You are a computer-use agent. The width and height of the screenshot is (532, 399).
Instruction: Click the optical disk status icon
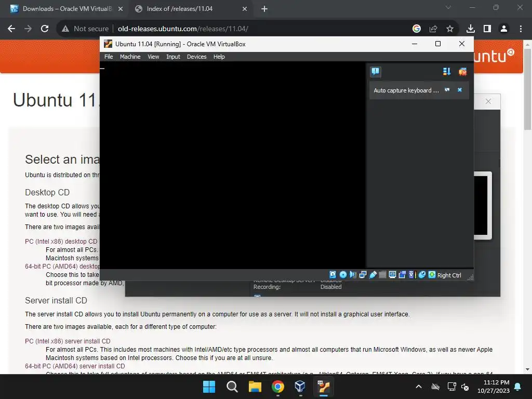(343, 275)
